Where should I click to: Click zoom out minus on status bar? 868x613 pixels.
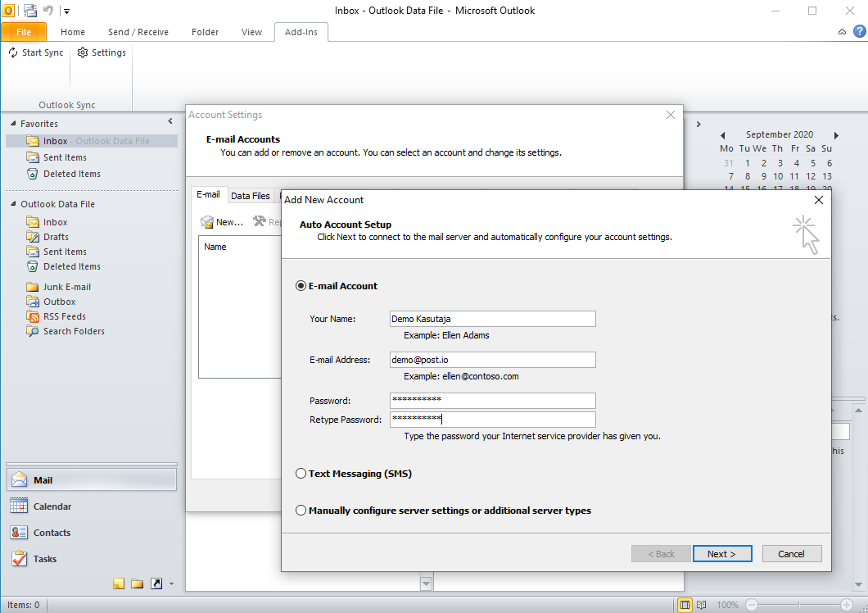click(x=751, y=605)
